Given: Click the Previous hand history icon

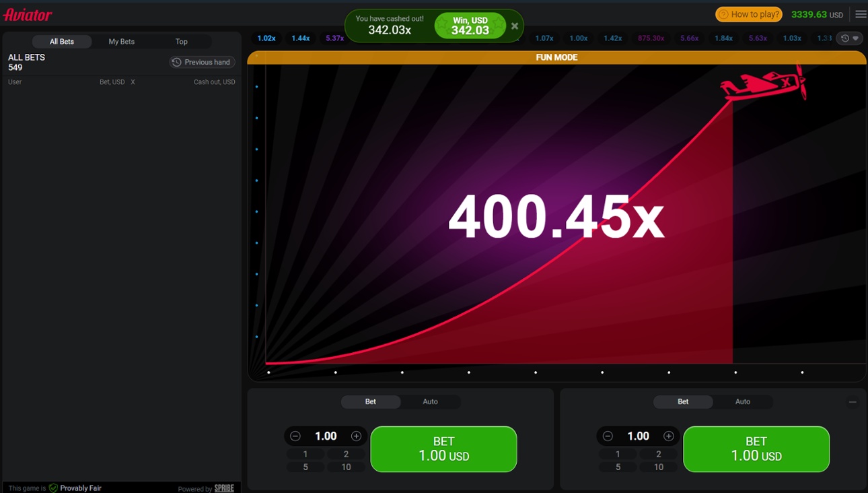Looking at the screenshot, I should (176, 61).
